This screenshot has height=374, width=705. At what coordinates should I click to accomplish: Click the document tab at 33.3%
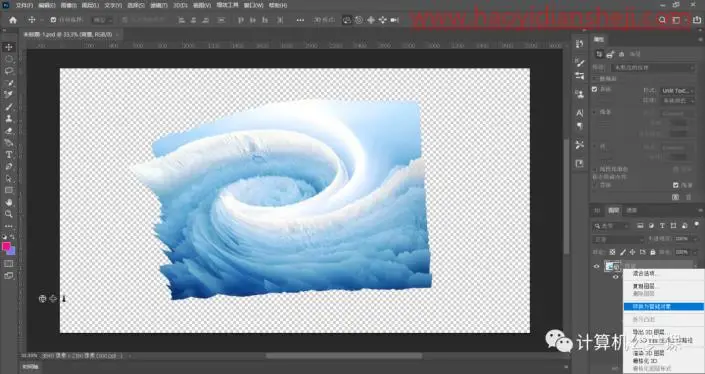click(69, 34)
